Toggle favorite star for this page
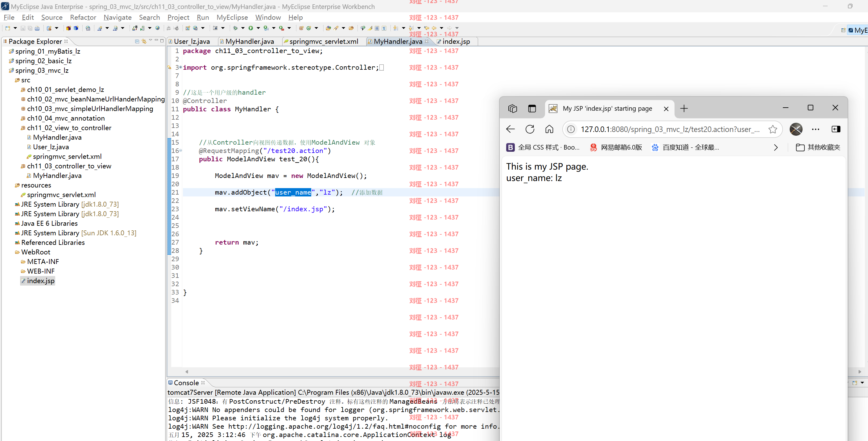This screenshot has height=441, width=868. coord(773,129)
